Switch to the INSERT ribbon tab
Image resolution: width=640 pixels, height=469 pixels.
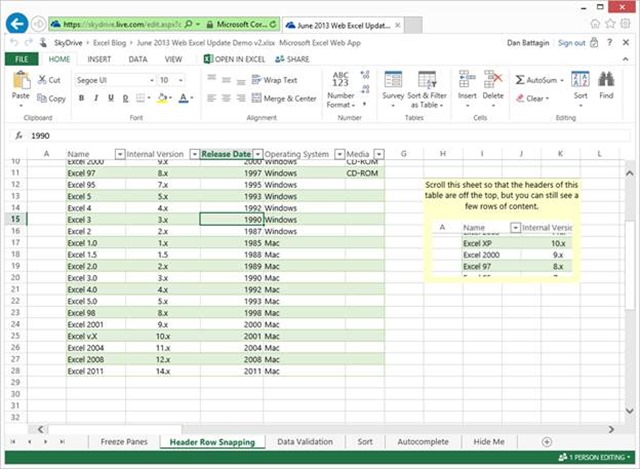pos(99,59)
